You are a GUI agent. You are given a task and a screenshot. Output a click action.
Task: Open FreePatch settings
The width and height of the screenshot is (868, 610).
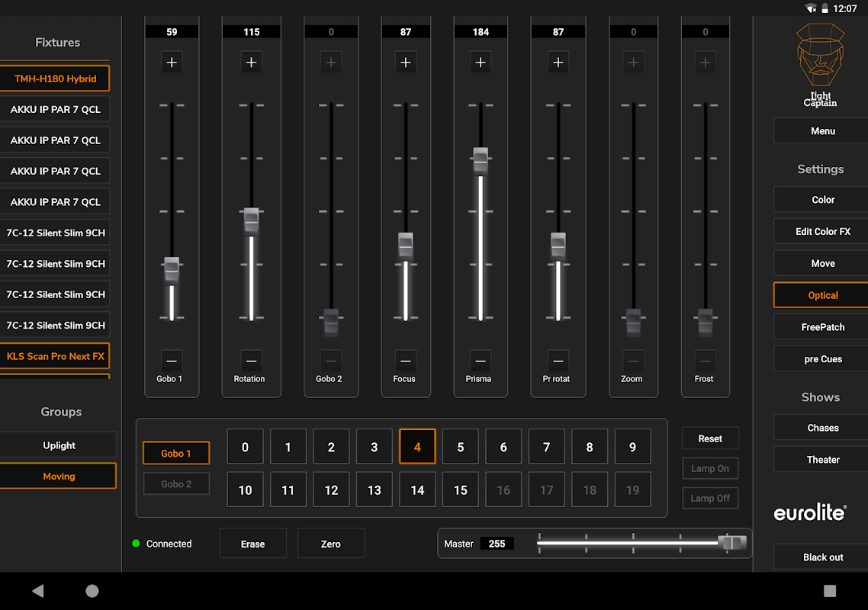[821, 327]
